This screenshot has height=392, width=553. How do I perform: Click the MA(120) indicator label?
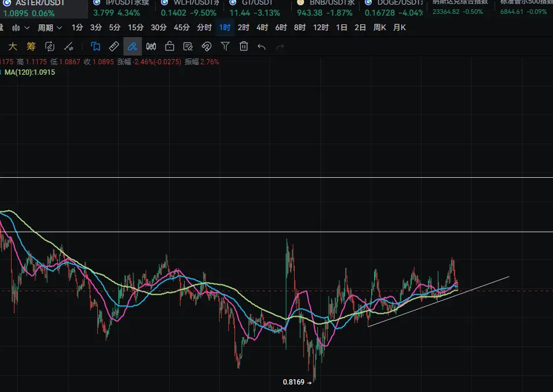30,72
